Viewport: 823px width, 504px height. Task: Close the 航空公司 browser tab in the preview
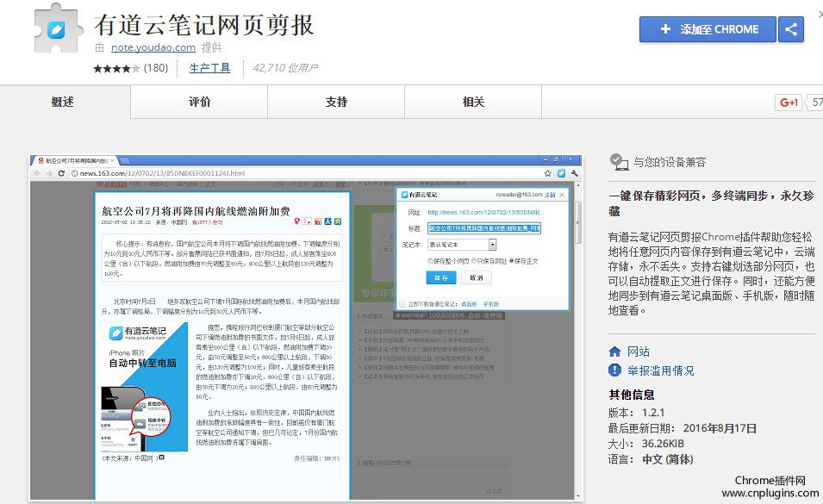(x=112, y=160)
